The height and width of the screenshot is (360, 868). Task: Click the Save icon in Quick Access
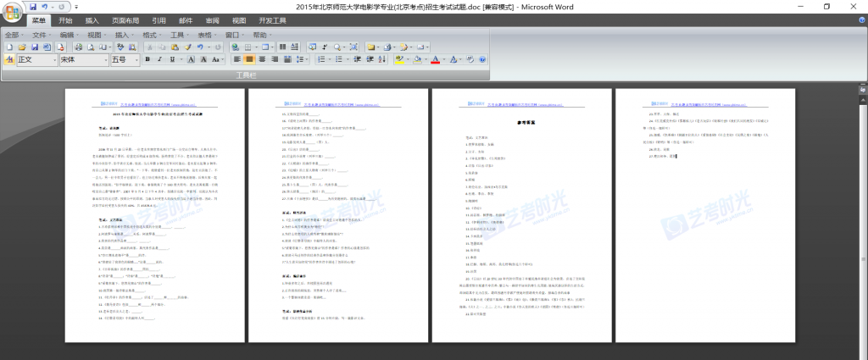click(33, 7)
